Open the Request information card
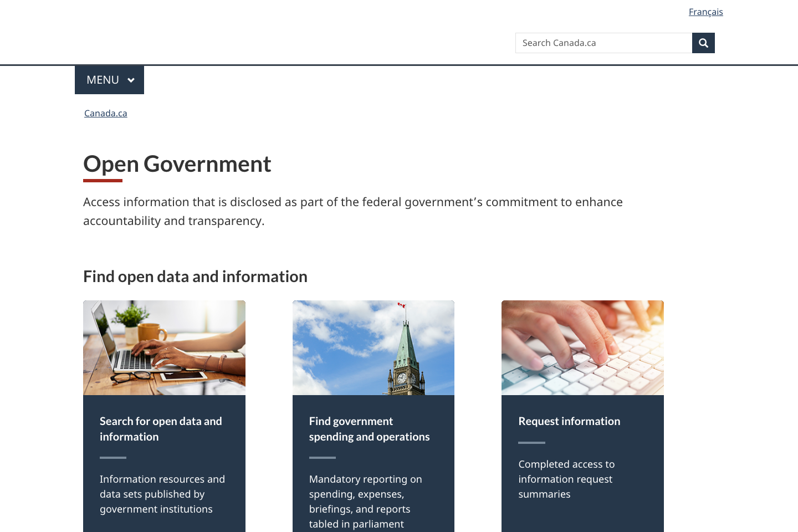This screenshot has width=798, height=532. click(x=569, y=421)
